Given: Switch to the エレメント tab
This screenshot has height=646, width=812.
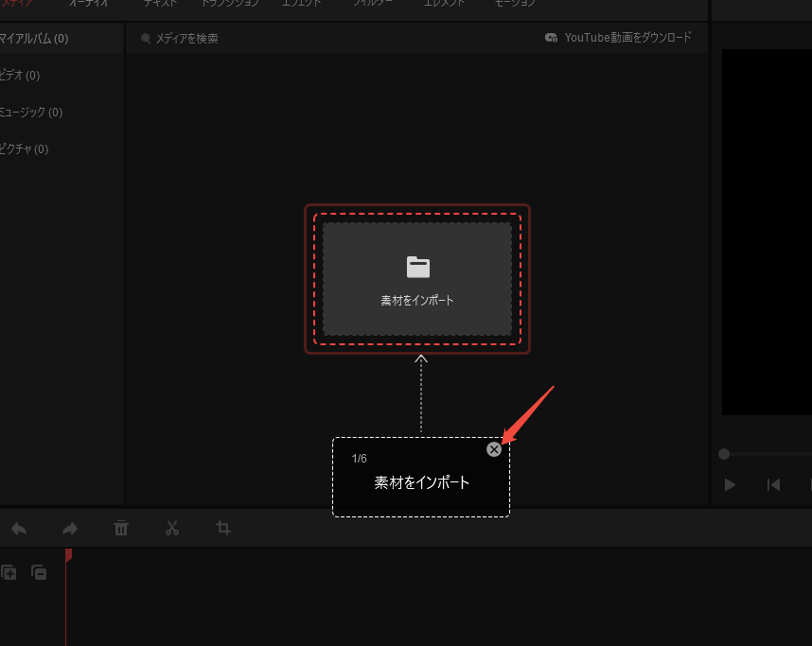Looking at the screenshot, I should pyautogui.click(x=444, y=3).
